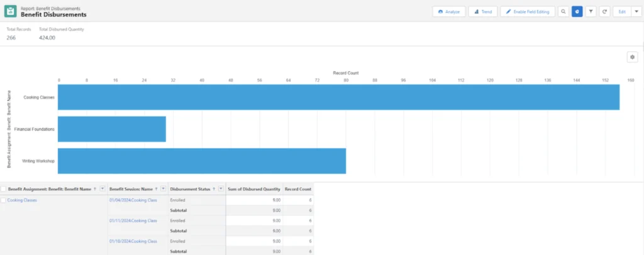Open Disbursement Status column dropdown
644x255 pixels.
coord(221,188)
